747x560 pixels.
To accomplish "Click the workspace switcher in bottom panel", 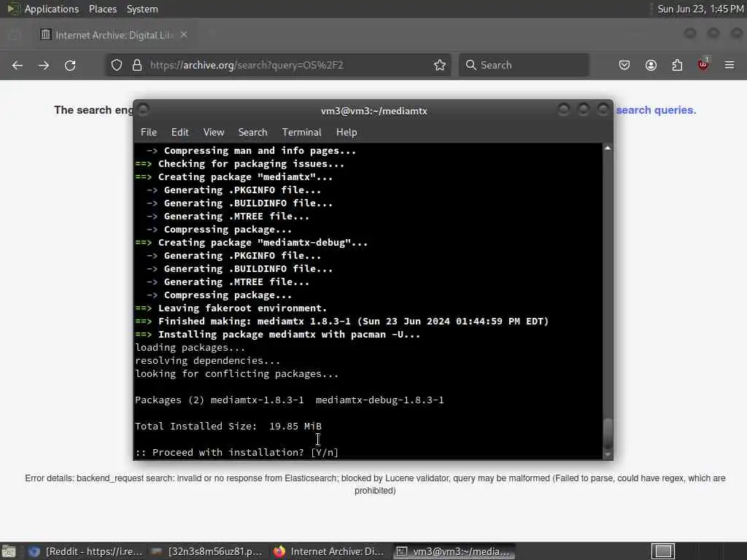I will point(663,551).
